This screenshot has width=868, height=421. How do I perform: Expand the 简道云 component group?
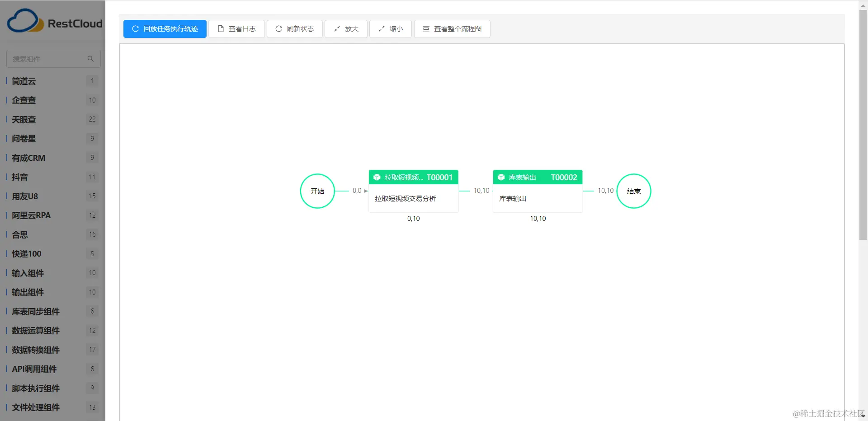pyautogui.click(x=53, y=81)
